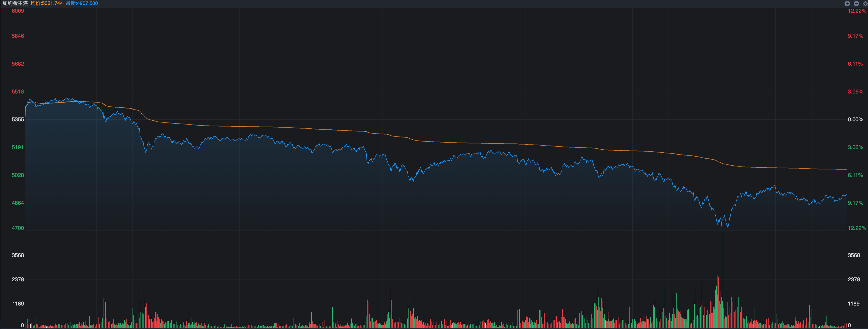Image resolution: width=868 pixels, height=329 pixels.
Task: Click the 均价 5061.744 average price label
Action: (47, 3)
